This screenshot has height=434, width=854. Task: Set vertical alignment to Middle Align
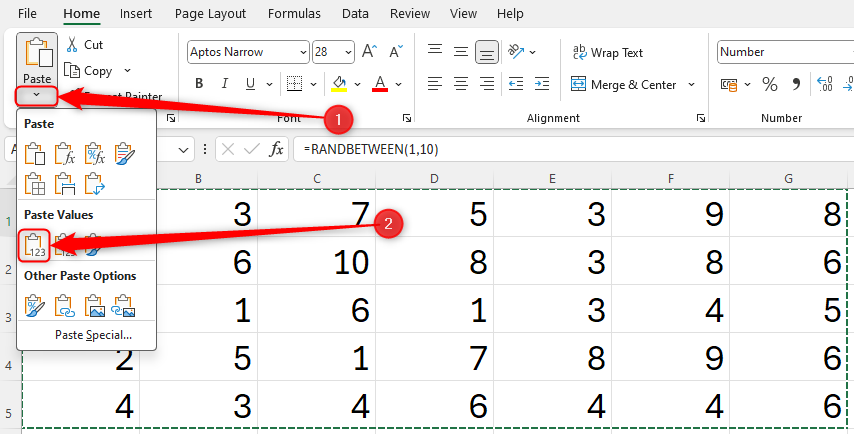tap(461, 52)
